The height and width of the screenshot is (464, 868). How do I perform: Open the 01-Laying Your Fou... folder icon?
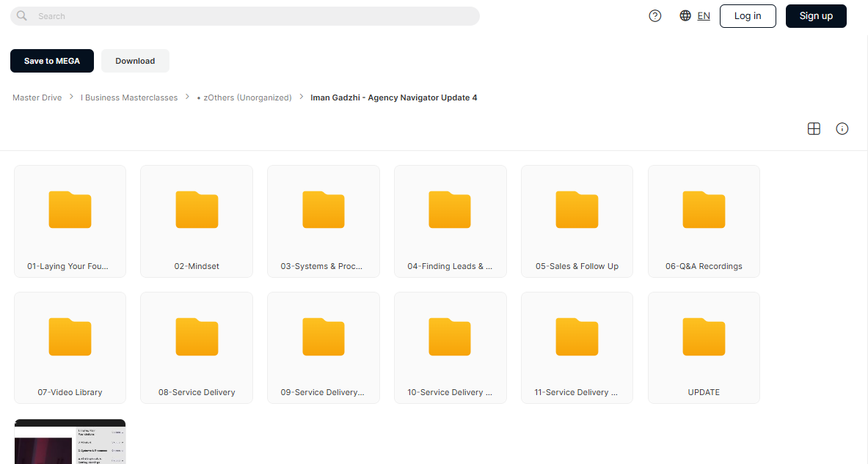point(70,210)
